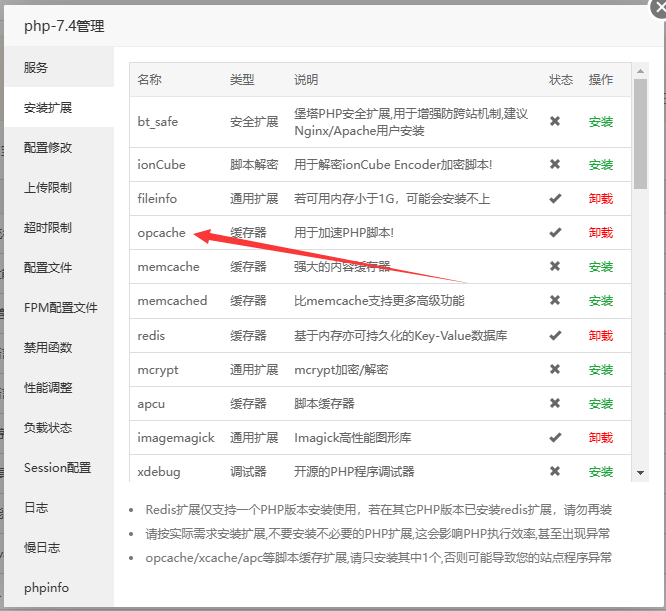
Task: Click scrollbar up arrow of extension list
Action: [641, 71]
